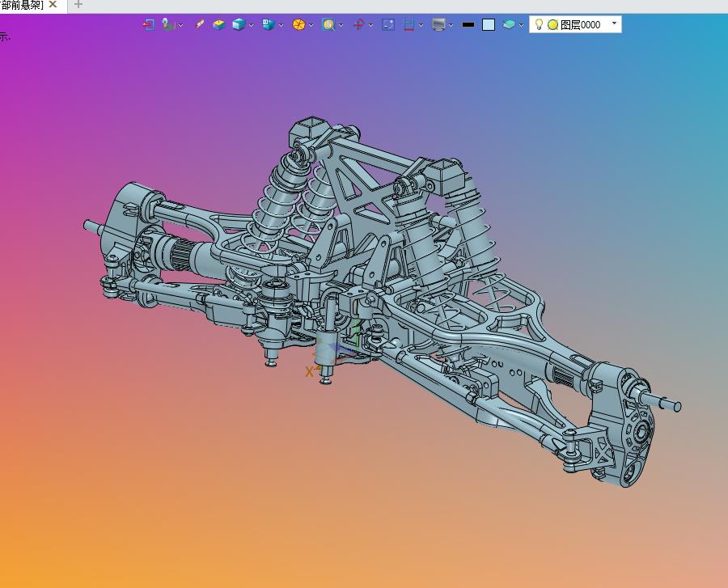This screenshot has height=588, width=728.
Task: Click the grey monitor display icon
Action: (x=438, y=24)
